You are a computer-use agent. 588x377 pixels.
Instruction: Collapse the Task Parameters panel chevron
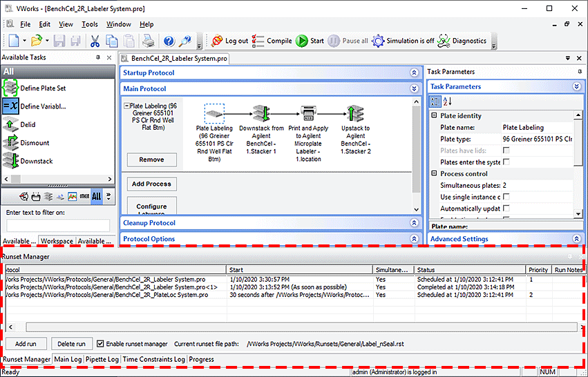[x=577, y=86]
